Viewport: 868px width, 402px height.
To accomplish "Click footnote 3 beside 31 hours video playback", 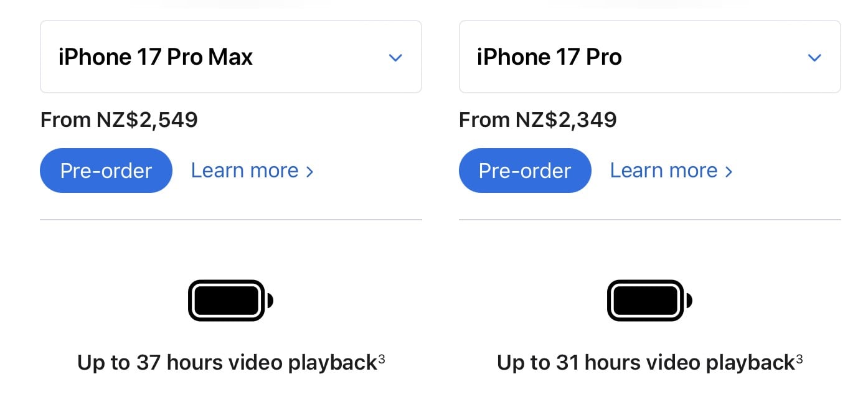I will point(799,358).
